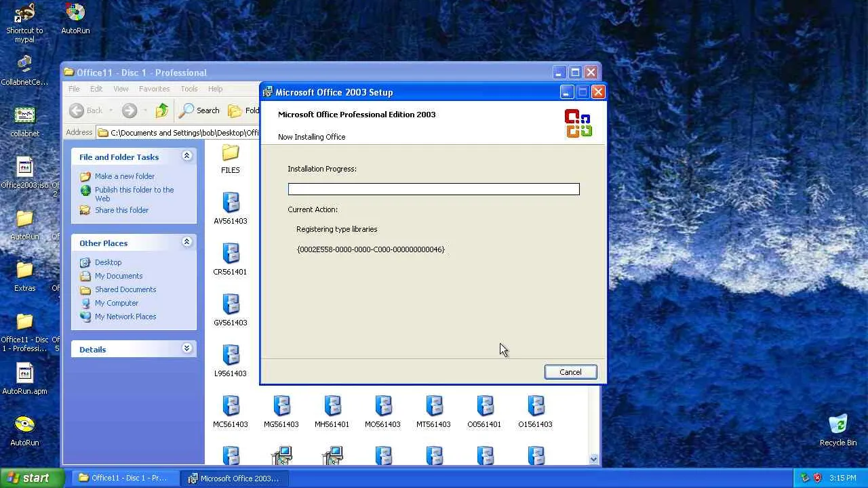868x488 pixels.
Task: Collapse the File and Folder Tasks panel
Action: click(x=186, y=157)
